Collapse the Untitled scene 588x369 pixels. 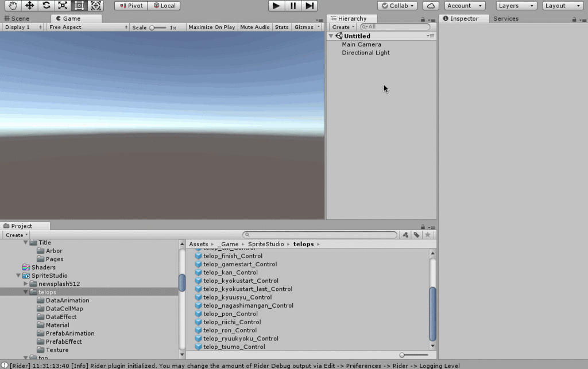tap(331, 36)
